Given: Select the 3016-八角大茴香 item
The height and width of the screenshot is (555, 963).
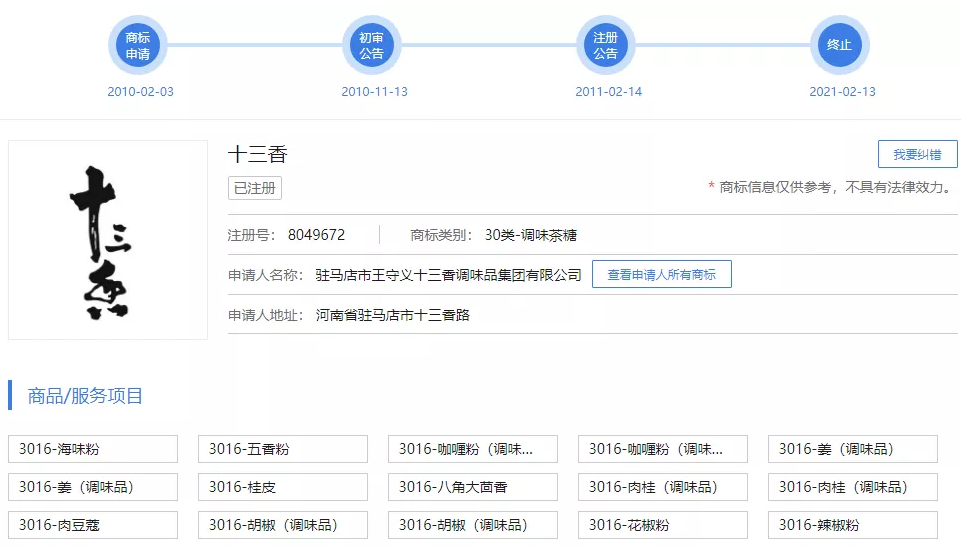Looking at the screenshot, I should point(473,487).
